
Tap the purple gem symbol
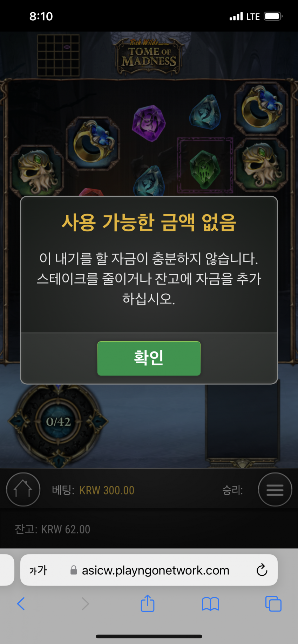tap(149, 123)
